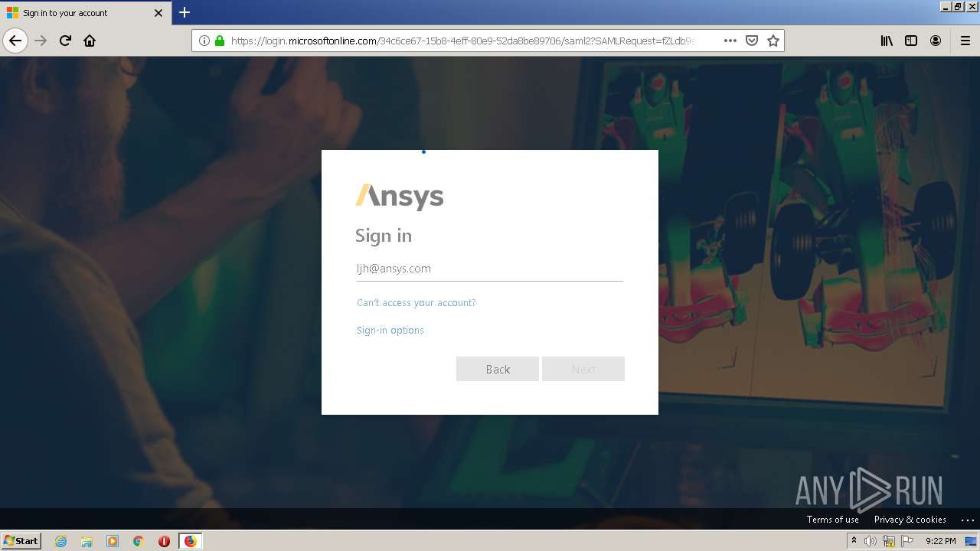The width and height of the screenshot is (980, 551).
Task: Open Privacy & cookies link
Action: tap(910, 520)
